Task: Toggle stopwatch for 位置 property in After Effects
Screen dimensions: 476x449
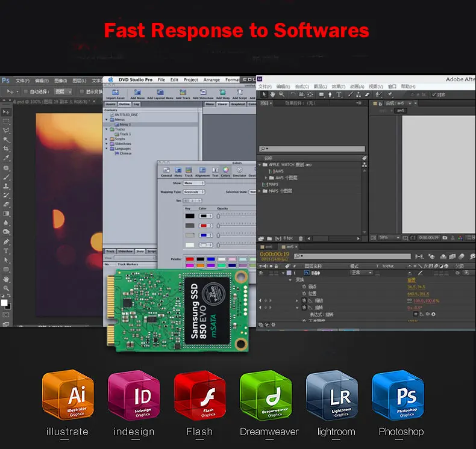Action: 304,294
